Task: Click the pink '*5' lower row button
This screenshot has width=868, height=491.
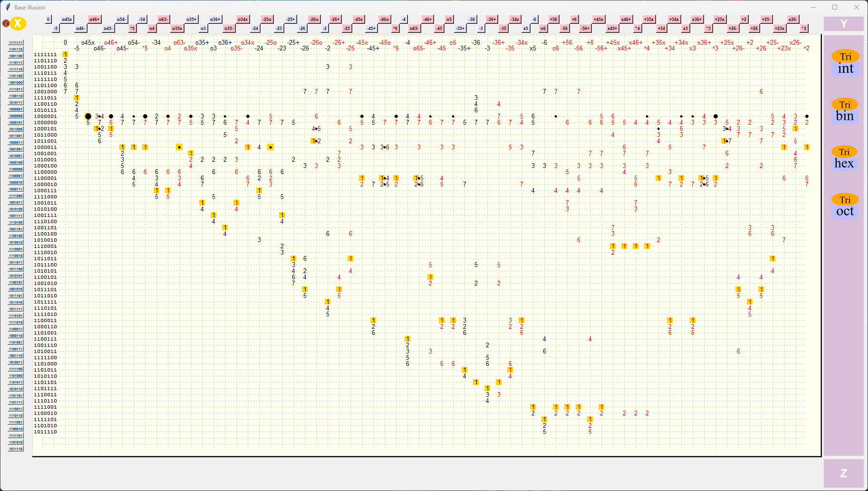Action: 133,28
